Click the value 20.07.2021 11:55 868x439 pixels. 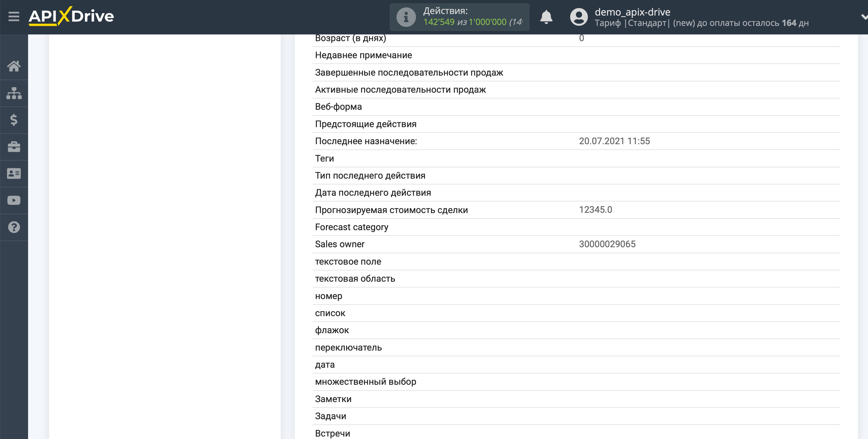click(x=614, y=141)
